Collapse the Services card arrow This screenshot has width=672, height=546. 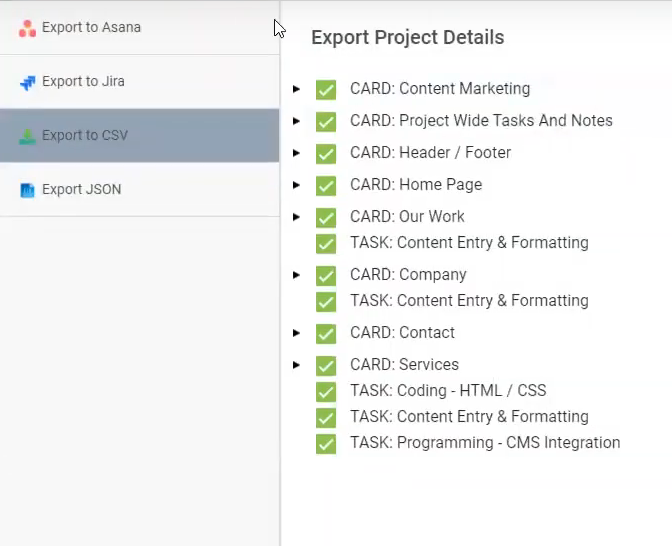tap(296, 365)
